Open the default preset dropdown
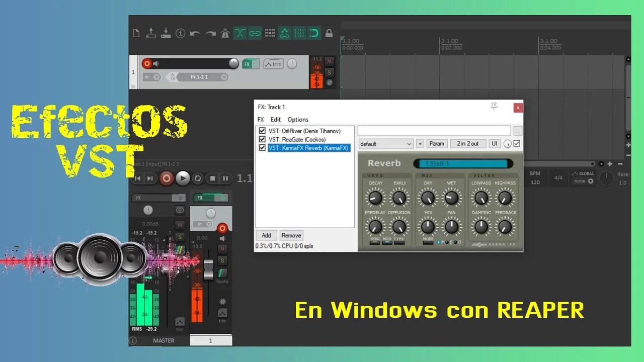 (385, 143)
